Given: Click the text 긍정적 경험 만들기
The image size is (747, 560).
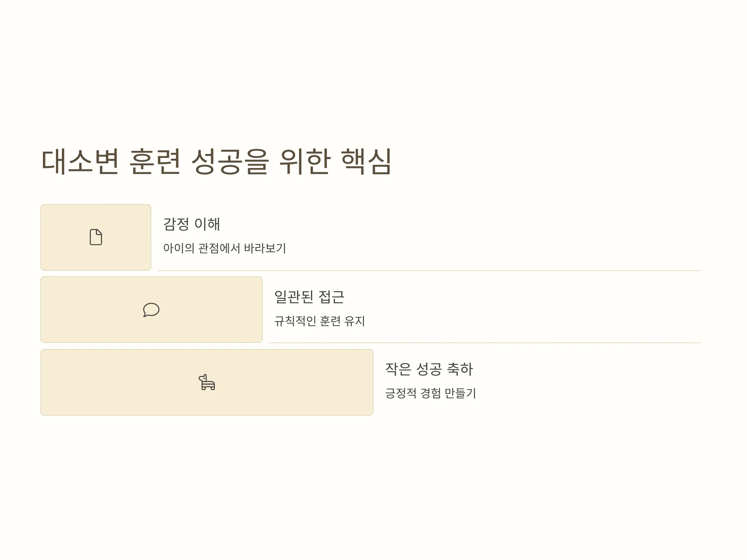Looking at the screenshot, I should tap(430, 393).
